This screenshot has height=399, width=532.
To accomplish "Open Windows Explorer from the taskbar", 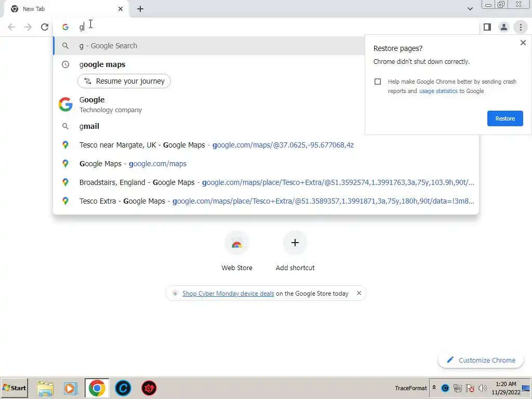I will [x=45, y=388].
